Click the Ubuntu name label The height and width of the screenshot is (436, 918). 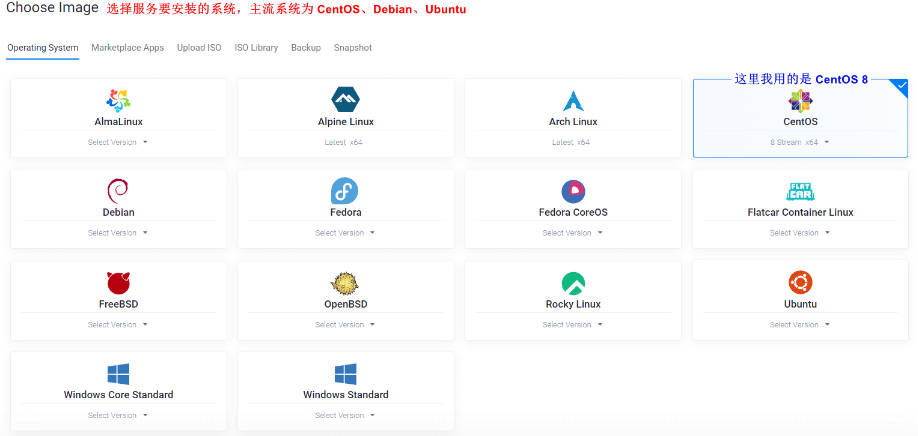pos(800,304)
